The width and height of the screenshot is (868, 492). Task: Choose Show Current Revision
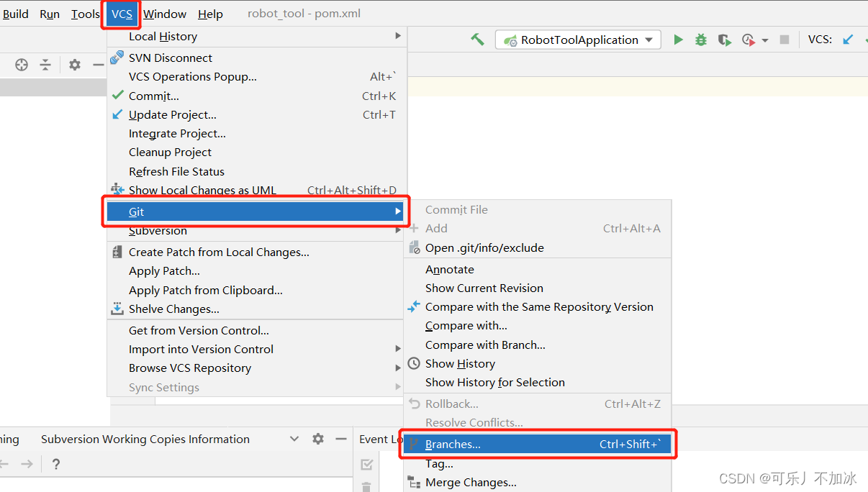(538, 288)
